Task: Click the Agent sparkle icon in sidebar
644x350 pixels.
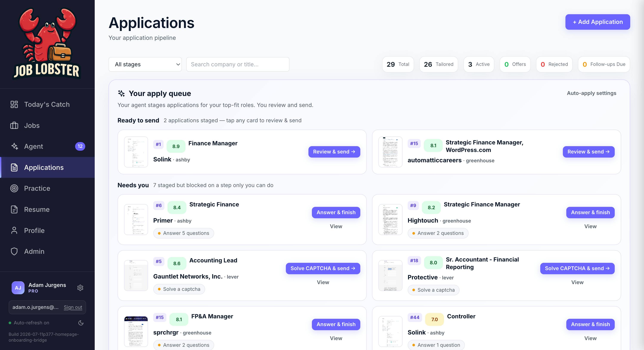Action: coord(14,146)
